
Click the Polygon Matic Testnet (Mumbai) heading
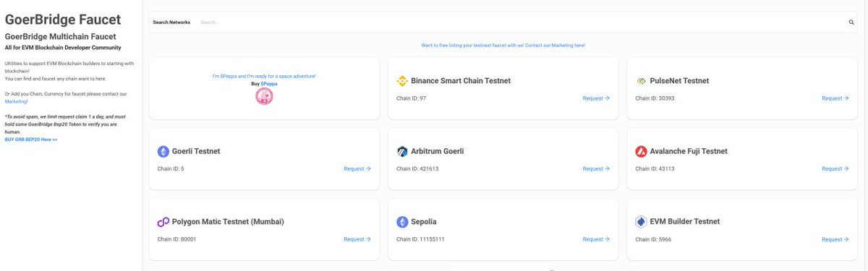pos(228,222)
